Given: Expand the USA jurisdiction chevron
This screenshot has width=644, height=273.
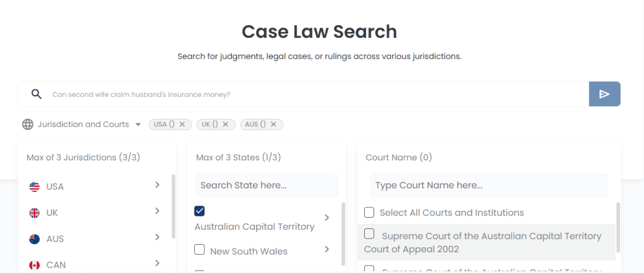Looking at the screenshot, I should click(157, 185).
